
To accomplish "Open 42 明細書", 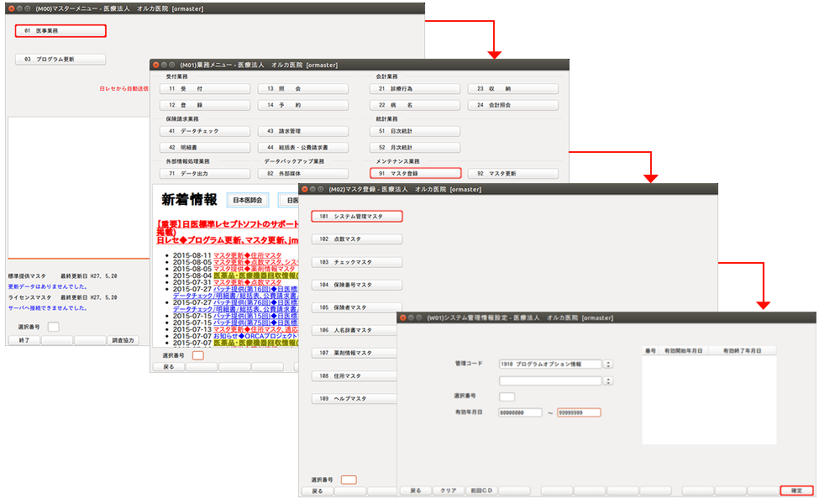I will click(x=205, y=147).
